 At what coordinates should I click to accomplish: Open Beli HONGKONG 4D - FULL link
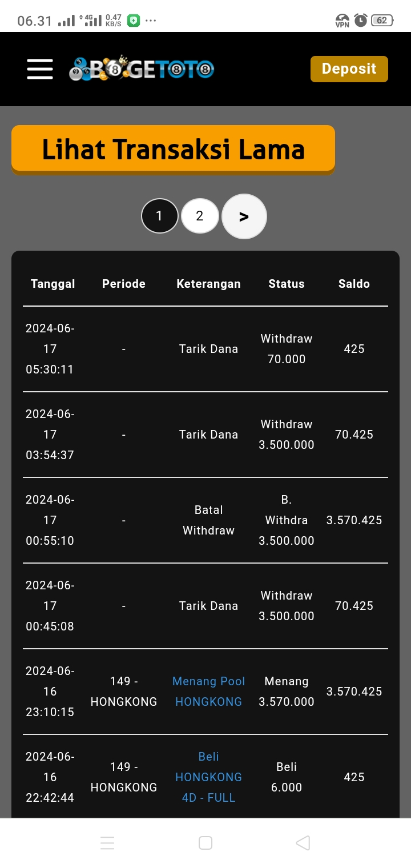coord(208,777)
